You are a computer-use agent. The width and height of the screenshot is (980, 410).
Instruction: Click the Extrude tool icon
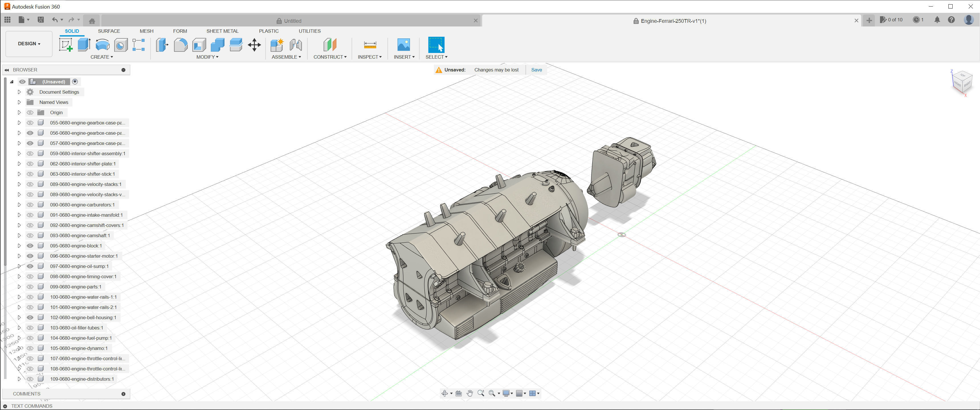tap(84, 45)
